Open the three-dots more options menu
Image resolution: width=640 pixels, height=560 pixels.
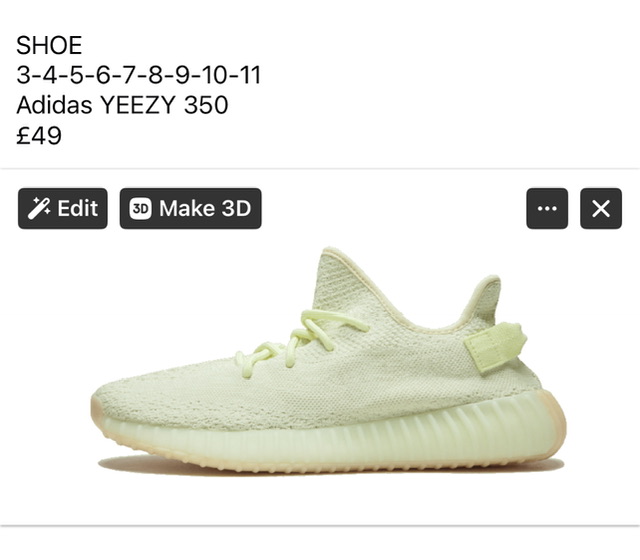click(x=547, y=209)
